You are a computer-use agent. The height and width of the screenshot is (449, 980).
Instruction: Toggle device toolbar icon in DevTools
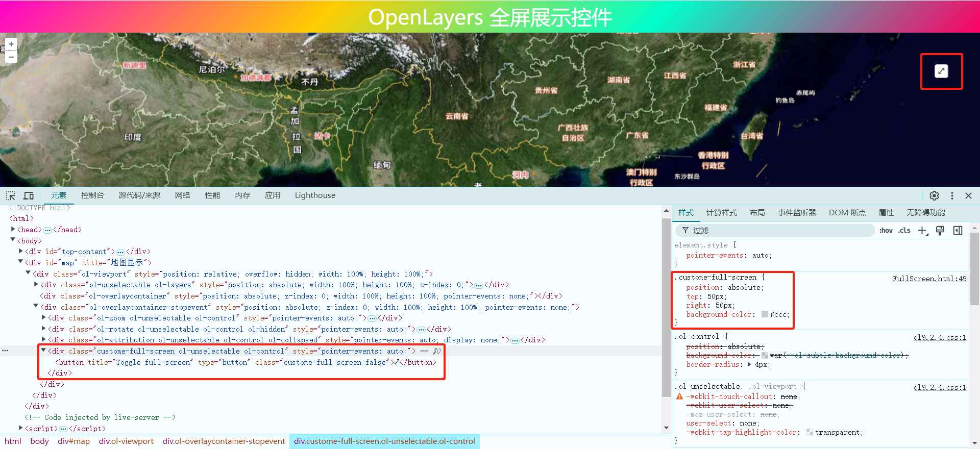(x=29, y=195)
